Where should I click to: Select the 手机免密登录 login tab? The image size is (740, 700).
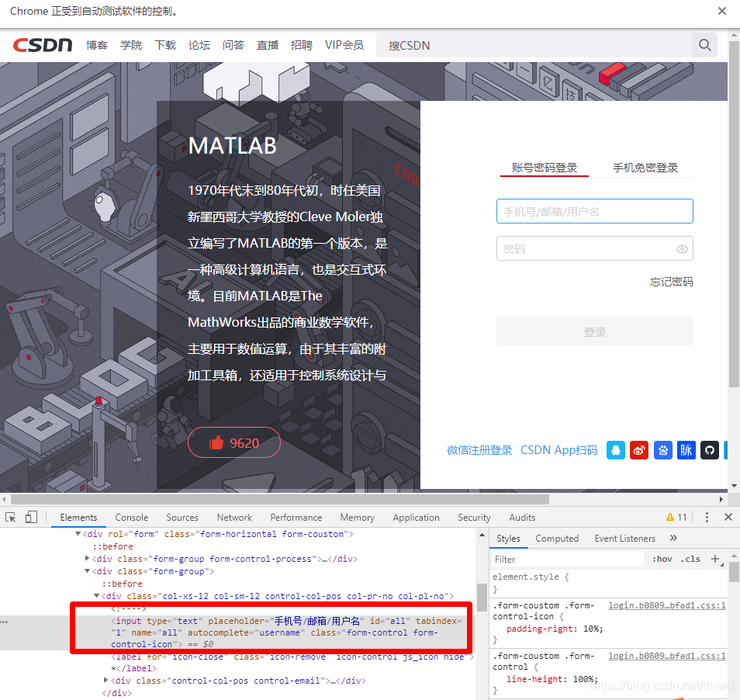(645, 168)
